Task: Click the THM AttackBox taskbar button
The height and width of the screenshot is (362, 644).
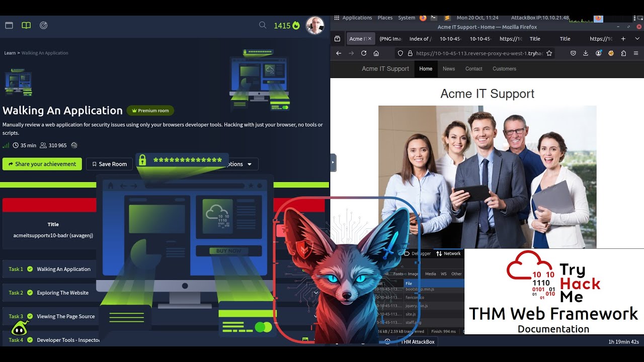Action: 418,342
